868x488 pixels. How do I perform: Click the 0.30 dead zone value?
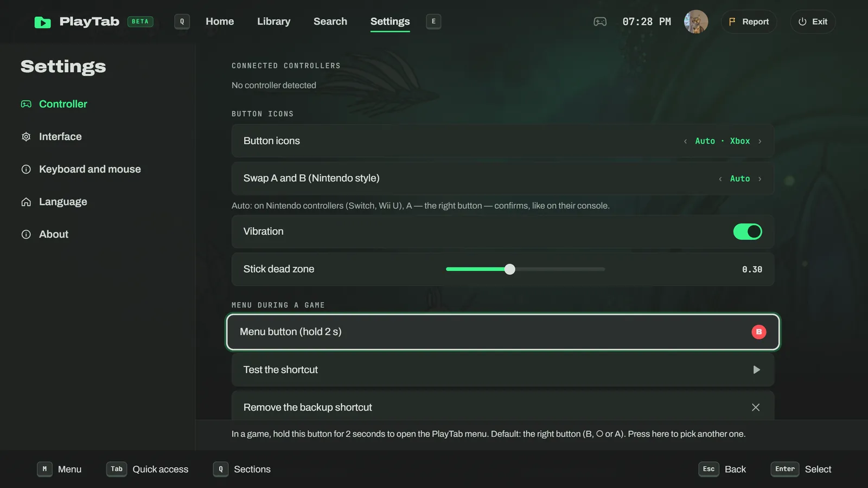click(752, 269)
